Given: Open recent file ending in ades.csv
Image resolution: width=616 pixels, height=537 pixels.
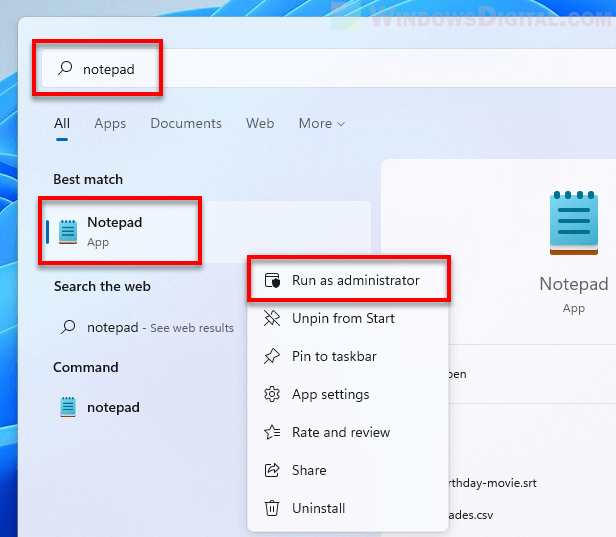Looking at the screenshot, I should tap(470, 515).
